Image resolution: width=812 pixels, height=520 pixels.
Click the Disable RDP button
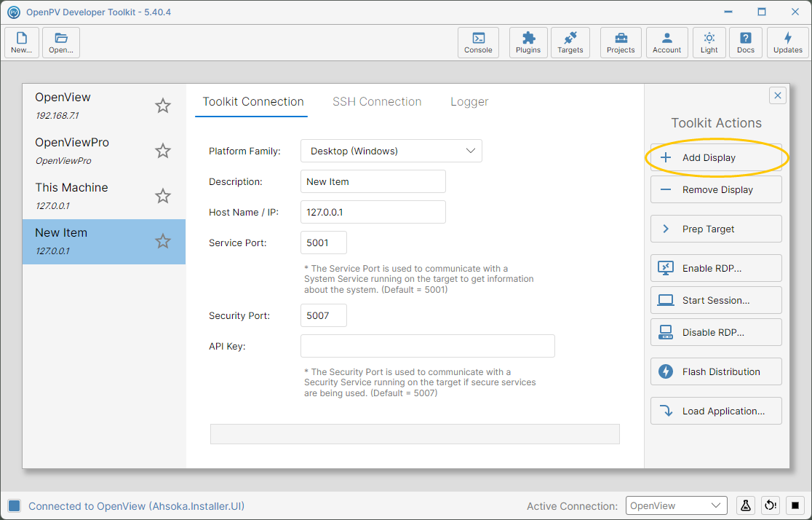pyautogui.click(x=716, y=332)
